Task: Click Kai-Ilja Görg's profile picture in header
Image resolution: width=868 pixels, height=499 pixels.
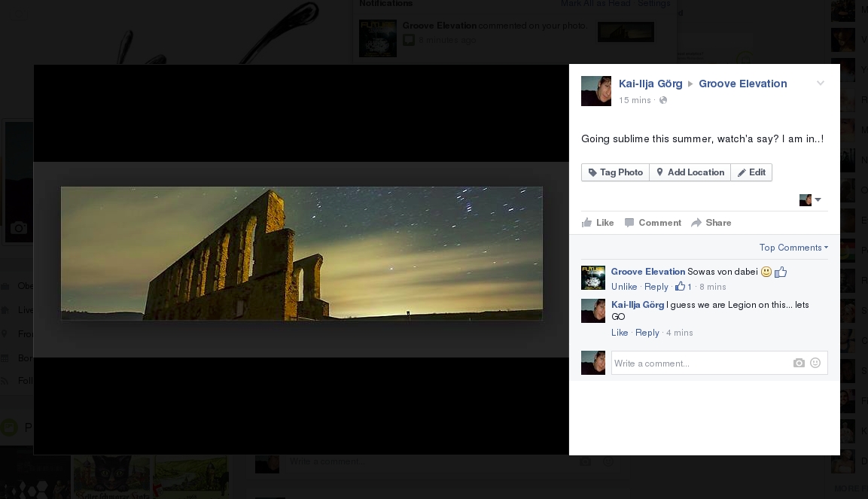Action: click(596, 91)
